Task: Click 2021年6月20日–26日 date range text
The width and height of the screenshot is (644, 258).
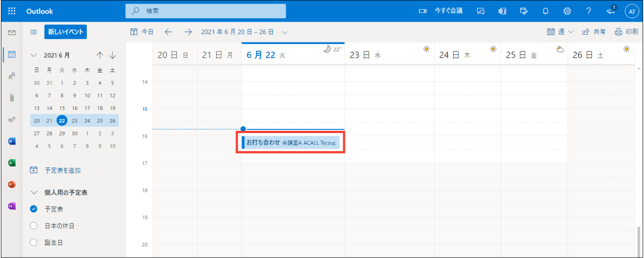Action: click(237, 32)
